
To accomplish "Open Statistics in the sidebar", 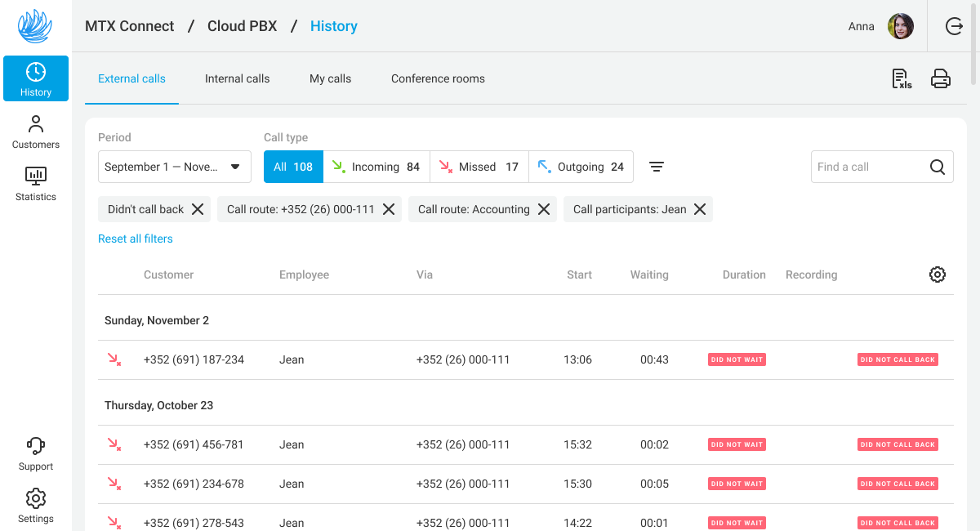I will pos(36,184).
